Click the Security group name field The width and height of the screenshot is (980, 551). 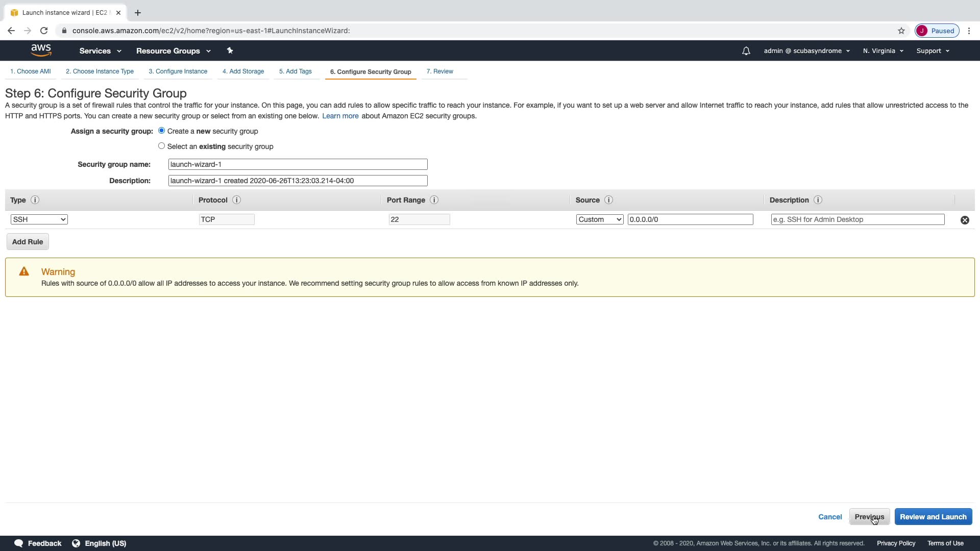[x=298, y=164]
